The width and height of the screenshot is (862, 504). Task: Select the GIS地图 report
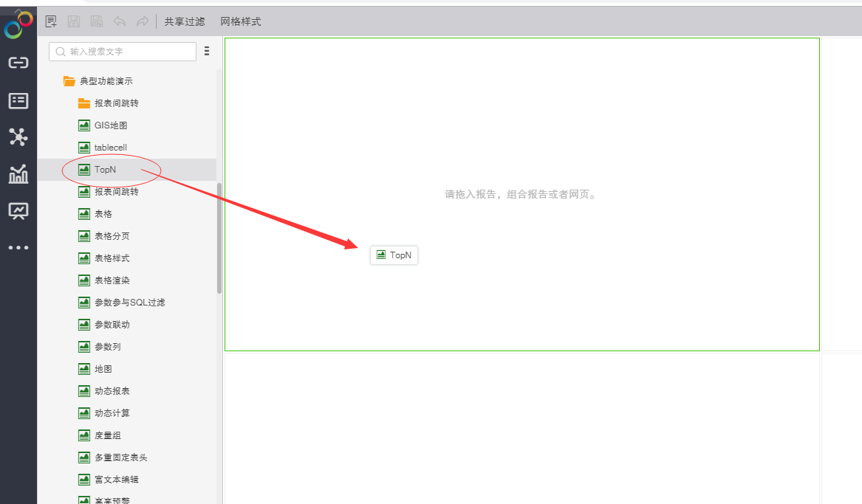click(110, 125)
